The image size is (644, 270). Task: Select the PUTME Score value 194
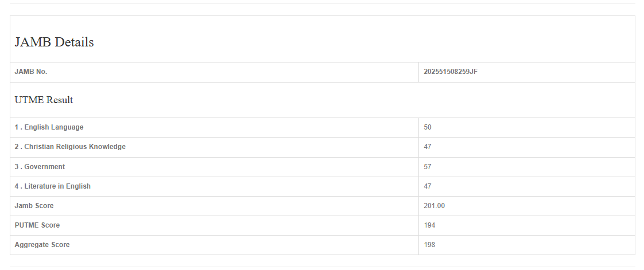pyautogui.click(x=429, y=225)
